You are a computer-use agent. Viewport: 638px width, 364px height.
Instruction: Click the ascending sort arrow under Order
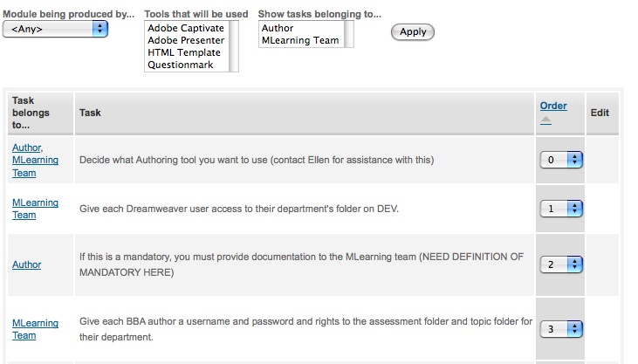pyautogui.click(x=546, y=120)
